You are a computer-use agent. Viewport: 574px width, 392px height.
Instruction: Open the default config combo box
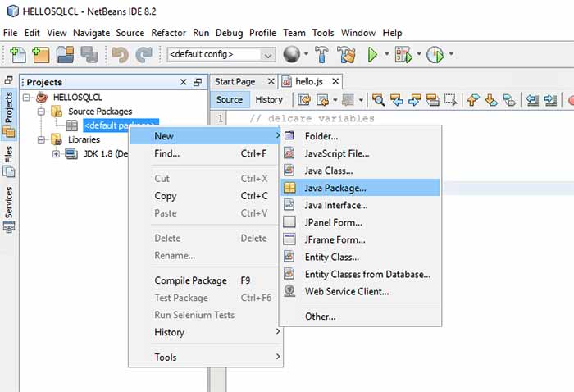tap(221, 55)
